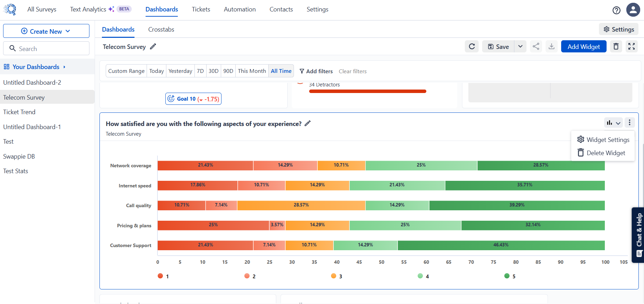Image resolution: width=644 pixels, height=304 pixels.
Task: Expand the Save options dropdown arrow
Action: click(520, 47)
